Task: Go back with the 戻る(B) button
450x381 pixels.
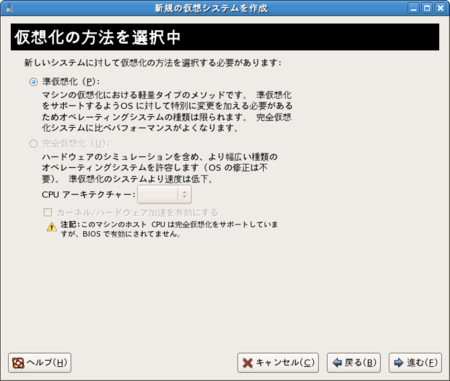Action: pyautogui.click(x=354, y=363)
